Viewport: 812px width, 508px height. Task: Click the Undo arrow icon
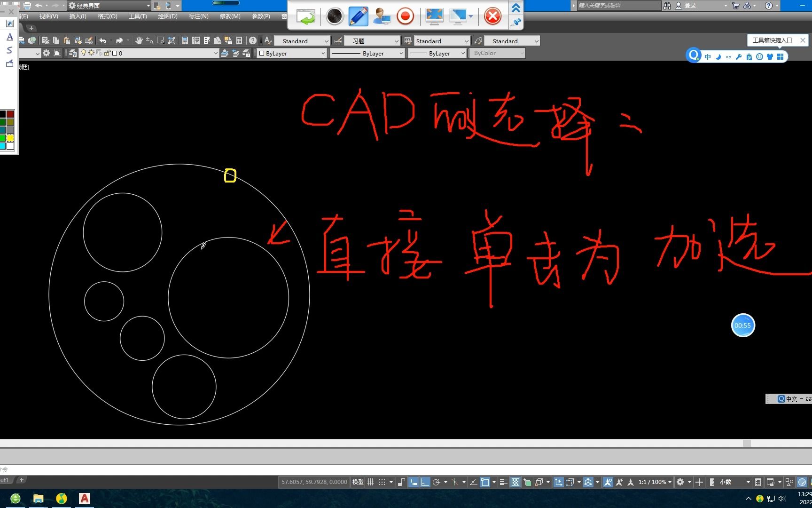(x=103, y=40)
